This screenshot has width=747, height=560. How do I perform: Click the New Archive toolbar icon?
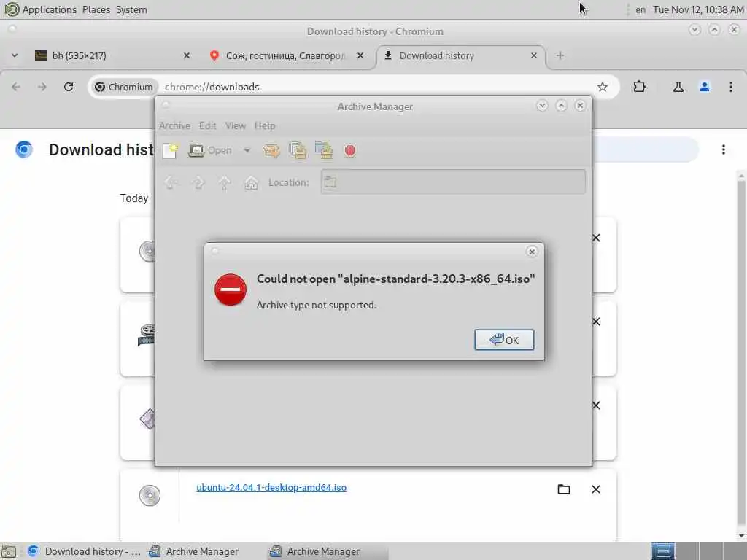pyautogui.click(x=171, y=150)
